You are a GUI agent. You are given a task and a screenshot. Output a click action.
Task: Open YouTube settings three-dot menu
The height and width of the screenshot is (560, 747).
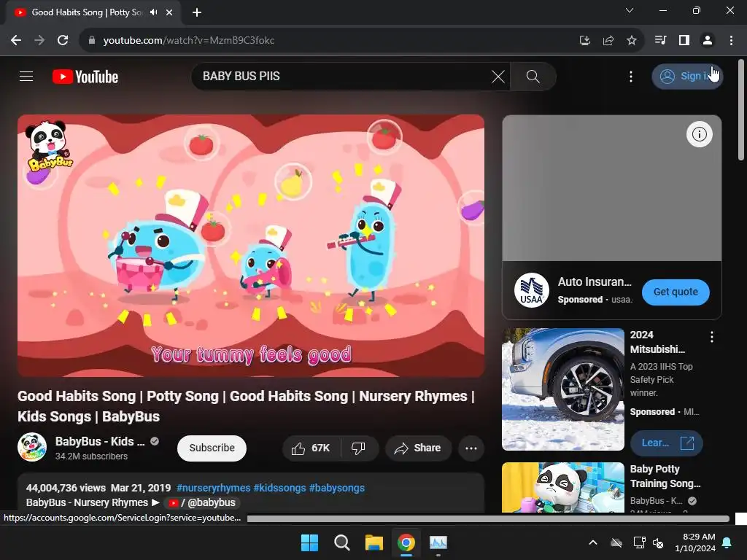click(x=631, y=76)
